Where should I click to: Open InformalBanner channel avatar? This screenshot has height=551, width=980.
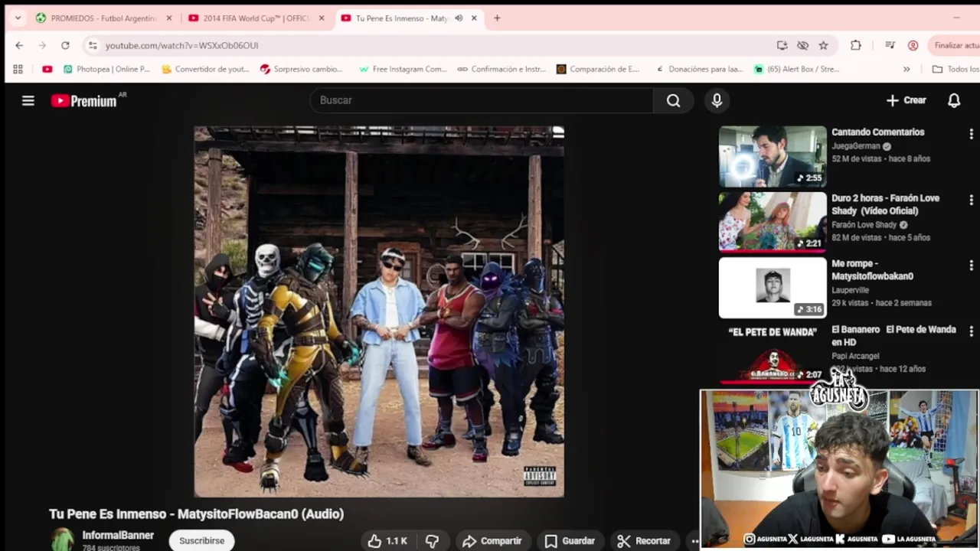tap(63, 540)
